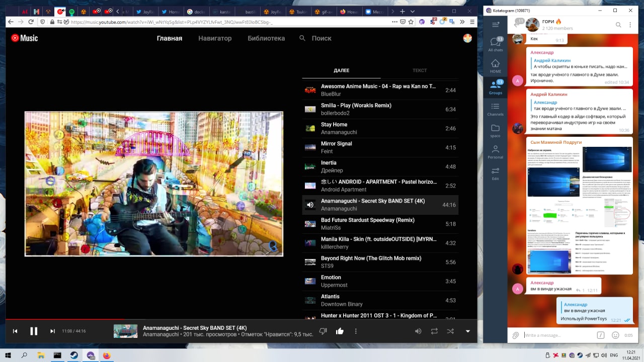Open the HOME folder in Kotatogram

[x=496, y=66]
